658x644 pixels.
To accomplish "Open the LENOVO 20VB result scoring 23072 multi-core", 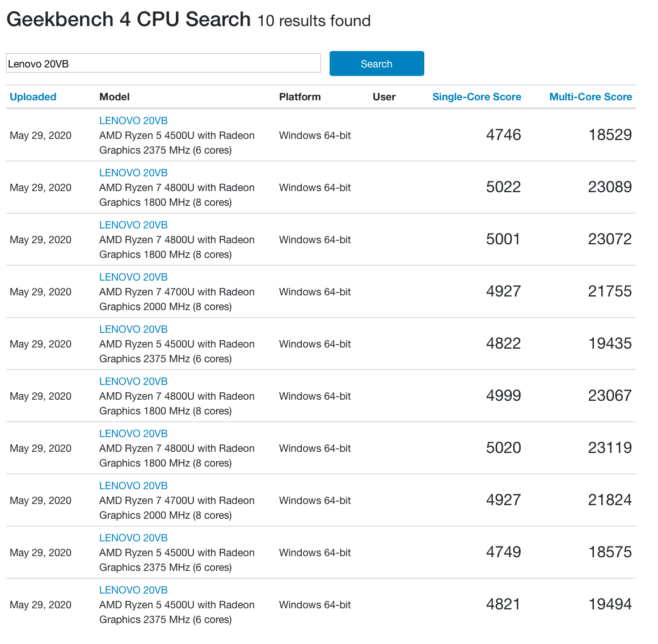I will pyautogui.click(x=133, y=225).
